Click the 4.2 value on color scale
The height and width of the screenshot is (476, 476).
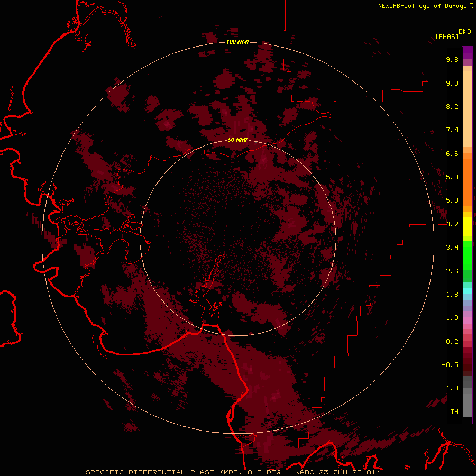(452, 224)
